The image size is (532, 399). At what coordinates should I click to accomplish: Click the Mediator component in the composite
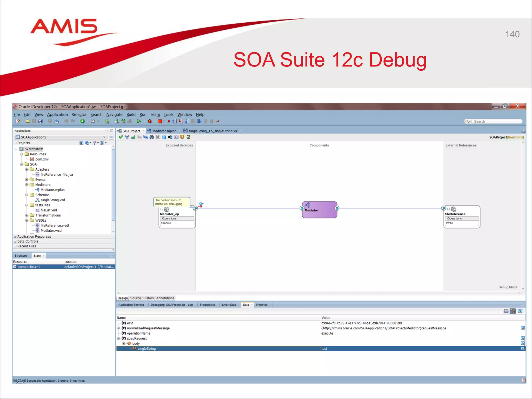320,210
